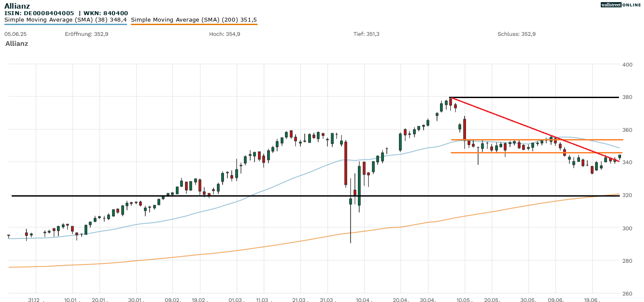Toggle the SMA (200) legend entry

194,20
